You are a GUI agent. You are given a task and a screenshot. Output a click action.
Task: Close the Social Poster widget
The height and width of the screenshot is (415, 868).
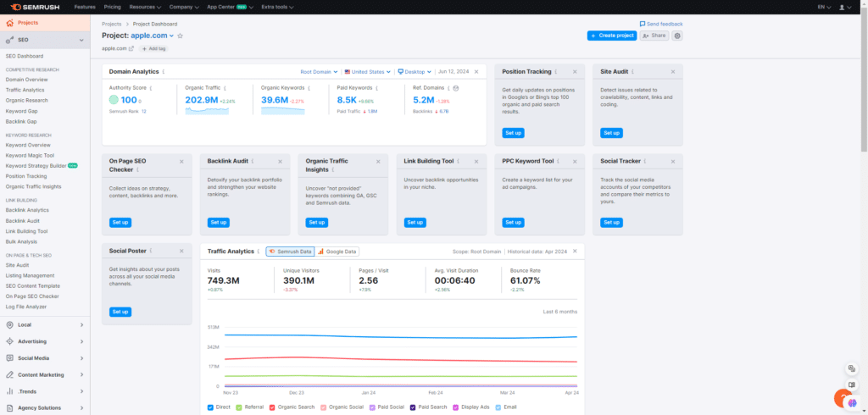click(181, 252)
